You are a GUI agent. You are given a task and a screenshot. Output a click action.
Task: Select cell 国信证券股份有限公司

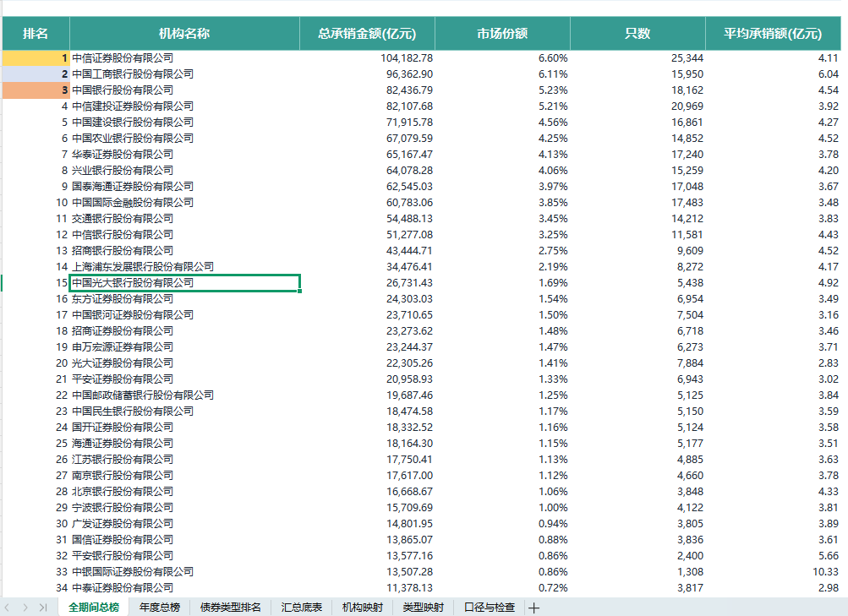click(184, 539)
